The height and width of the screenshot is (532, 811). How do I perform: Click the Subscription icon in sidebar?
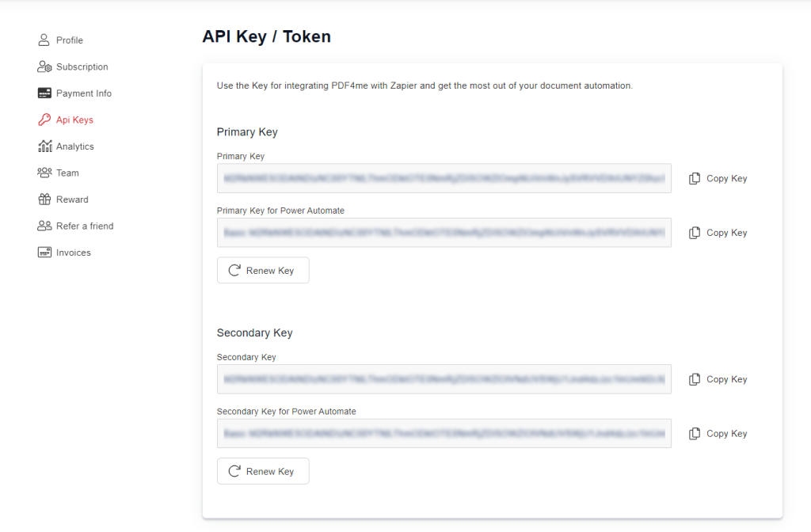coord(44,67)
